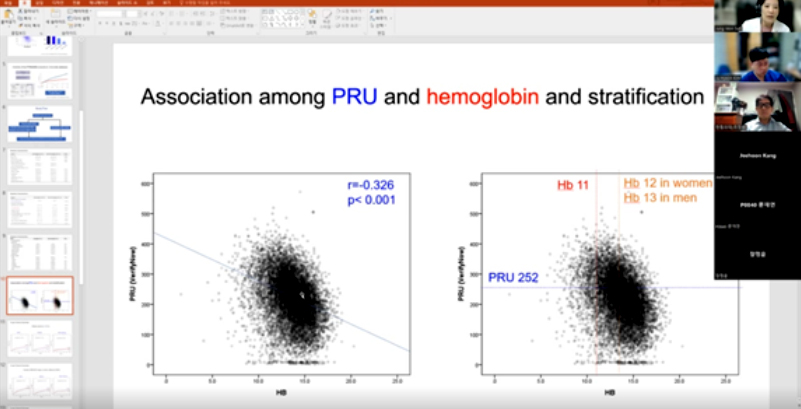Viewport: 801px width, 409px height.
Task: Click the Replace icon in Editing group
Action: coord(374,18)
